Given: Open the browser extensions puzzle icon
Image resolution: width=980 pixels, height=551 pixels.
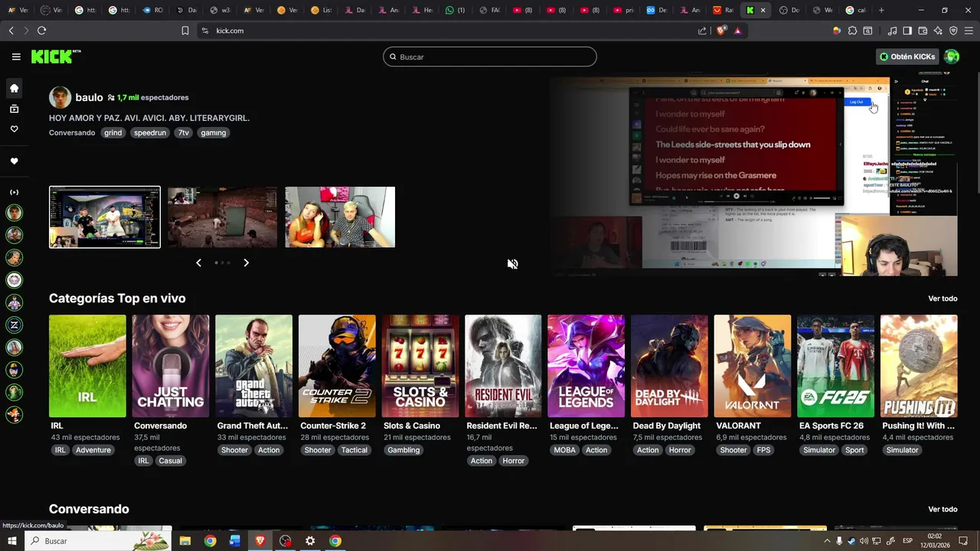Looking at the screenshot, I should coord(852,31).
